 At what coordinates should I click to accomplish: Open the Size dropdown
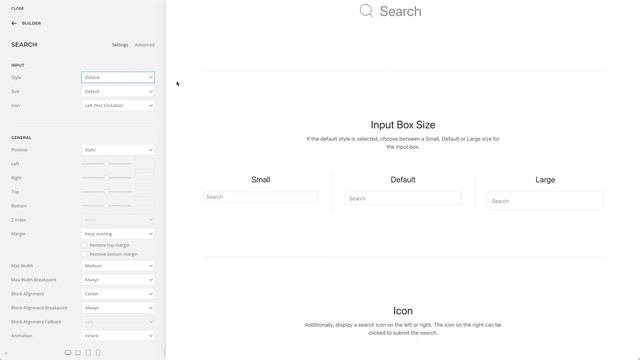click(118, 91)
